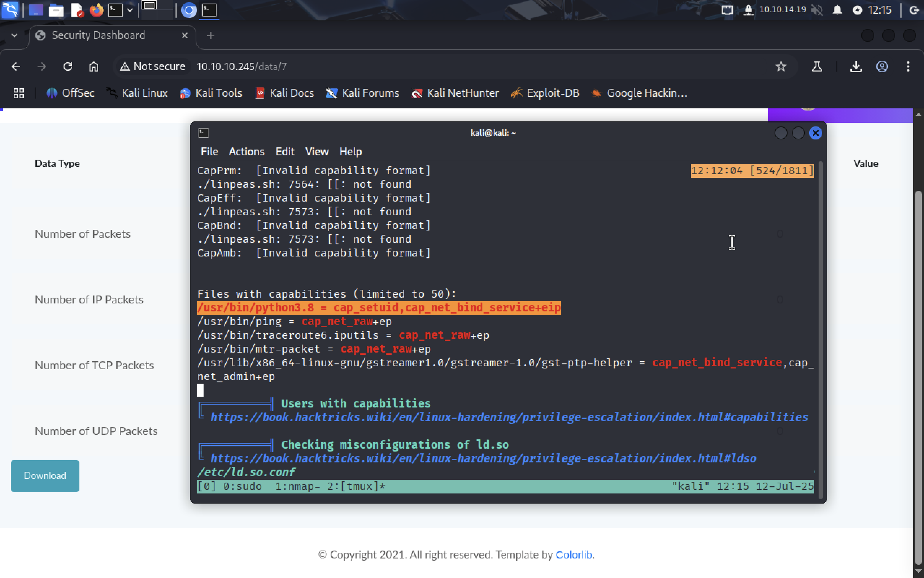The image size is (924, 578).
Task: Open the display settings tray icon
Action: tap(727, 10)
